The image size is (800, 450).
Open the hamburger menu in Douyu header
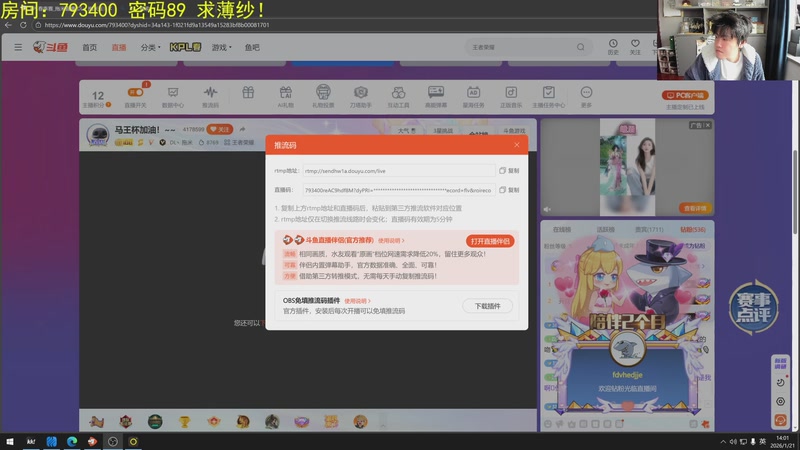click(x=18, y=47)
